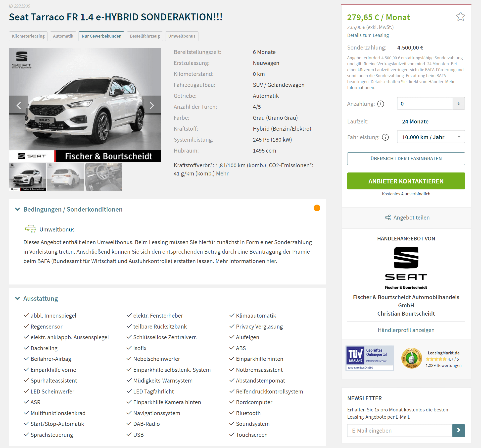Click Mehr link after CO2-Emissionen text
This screenshot has width=481, height=448.
click(222, 173)
